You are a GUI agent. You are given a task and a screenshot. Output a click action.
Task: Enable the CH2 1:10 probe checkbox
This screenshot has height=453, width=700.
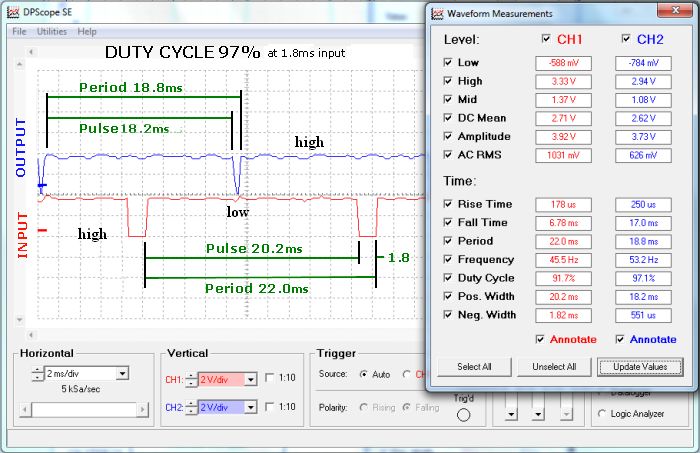point(270,407)
